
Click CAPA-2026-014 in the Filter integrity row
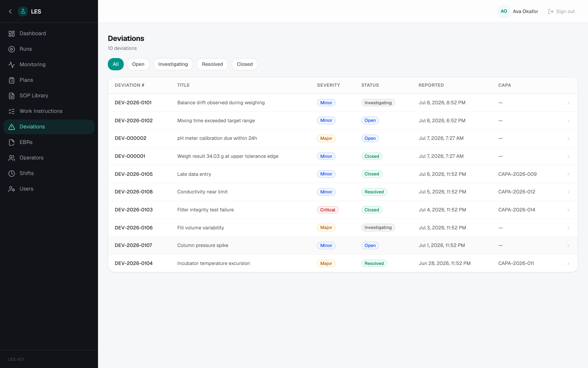(517, 210)
